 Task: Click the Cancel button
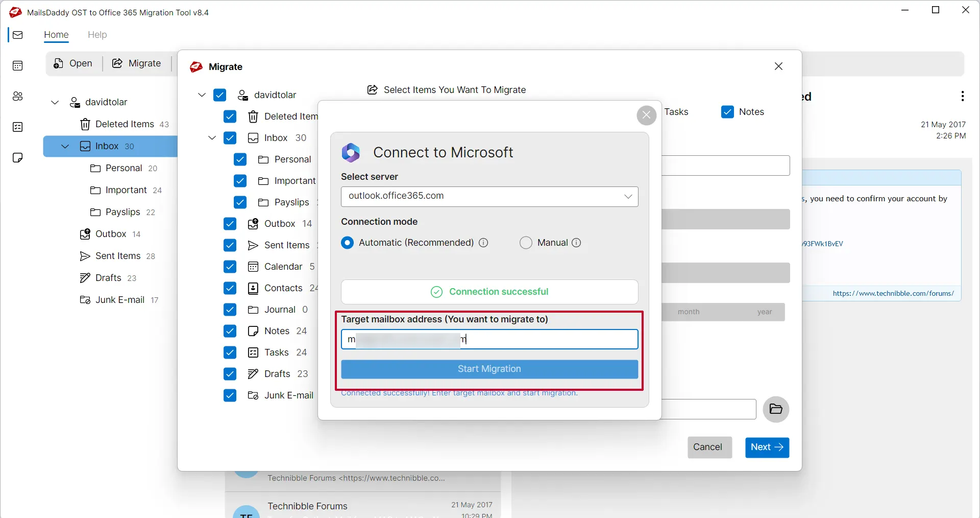(709, 447)
